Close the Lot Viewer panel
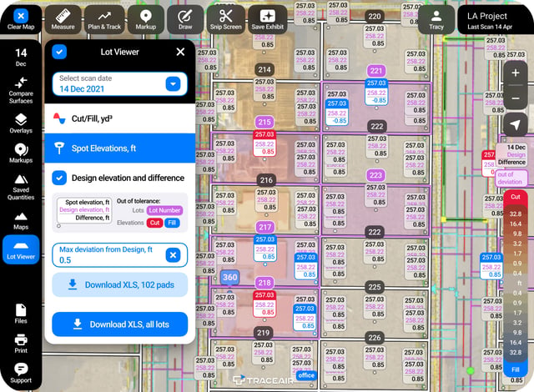 pyautogui.click(x=180, y=52)
